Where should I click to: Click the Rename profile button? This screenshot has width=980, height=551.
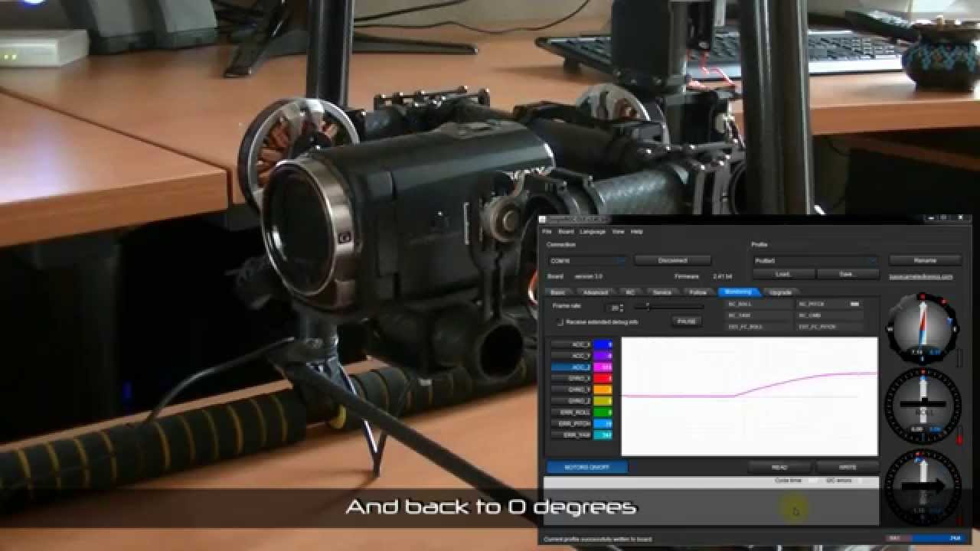click(925, 260)
